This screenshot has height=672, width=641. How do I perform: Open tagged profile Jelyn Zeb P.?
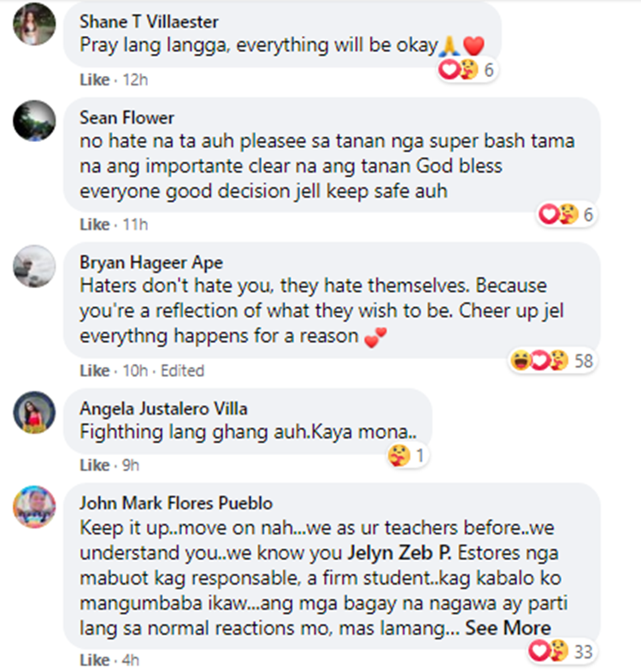(399, 553)
